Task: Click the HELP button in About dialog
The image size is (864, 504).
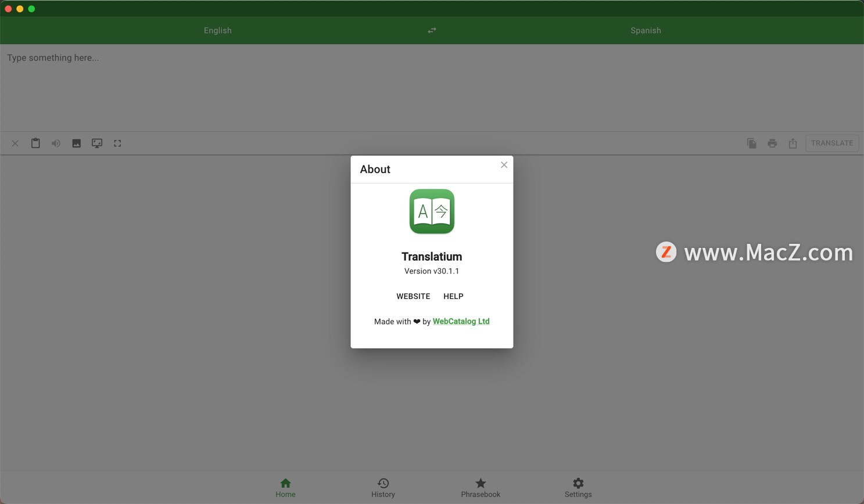Action: pos(453,296)
